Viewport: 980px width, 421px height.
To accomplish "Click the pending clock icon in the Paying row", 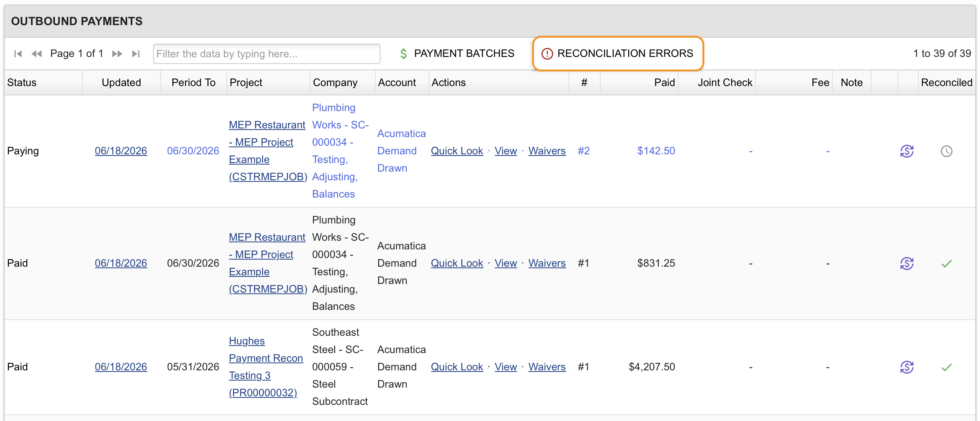I will coord(947,151).
